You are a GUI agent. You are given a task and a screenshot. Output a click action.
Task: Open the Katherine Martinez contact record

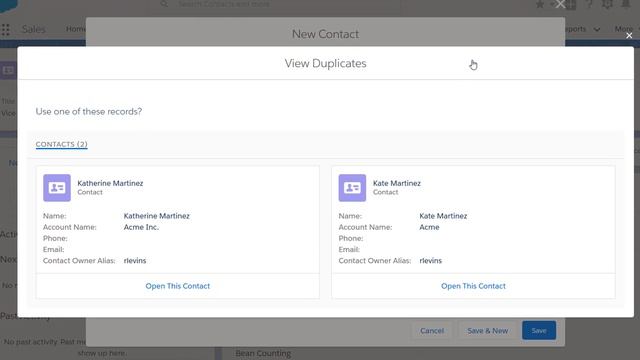pos(178,286)
